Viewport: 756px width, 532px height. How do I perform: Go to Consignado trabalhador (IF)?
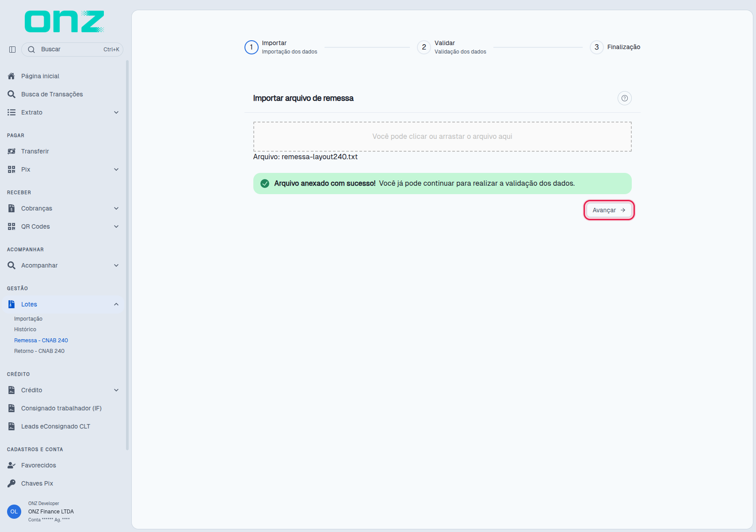(x=61, y=408)
